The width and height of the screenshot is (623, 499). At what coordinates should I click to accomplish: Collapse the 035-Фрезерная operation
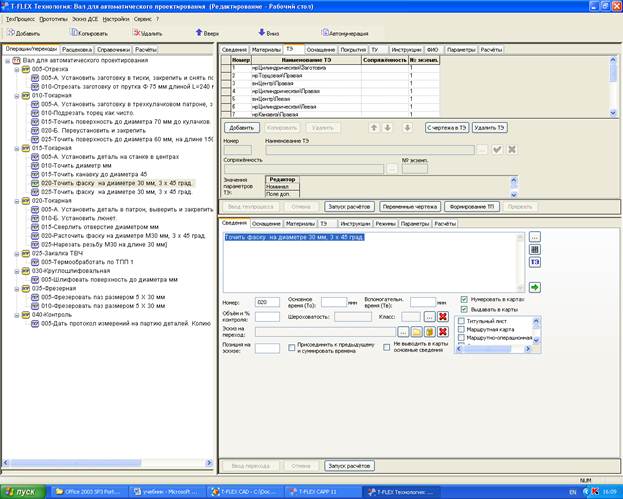17,288
